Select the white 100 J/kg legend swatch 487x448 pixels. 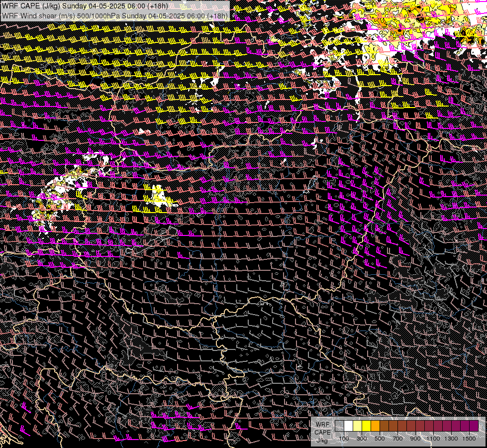(349, 426)
